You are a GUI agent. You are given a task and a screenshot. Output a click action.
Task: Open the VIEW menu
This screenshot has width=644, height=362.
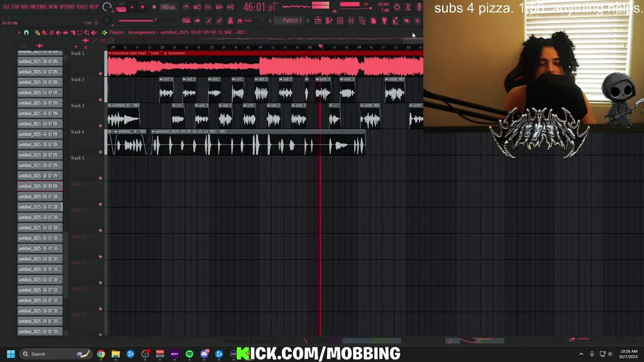point(53,7)
